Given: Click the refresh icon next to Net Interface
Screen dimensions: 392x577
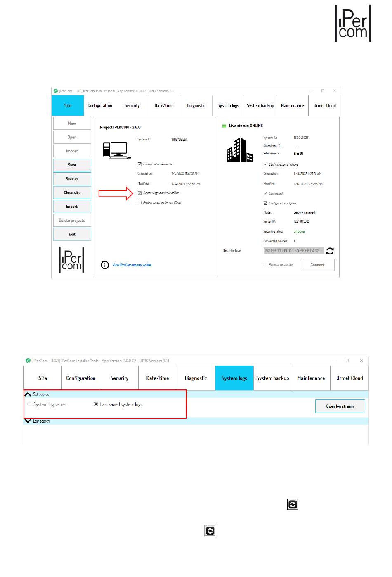Looking at the screenshot, I should pos(330,251).
